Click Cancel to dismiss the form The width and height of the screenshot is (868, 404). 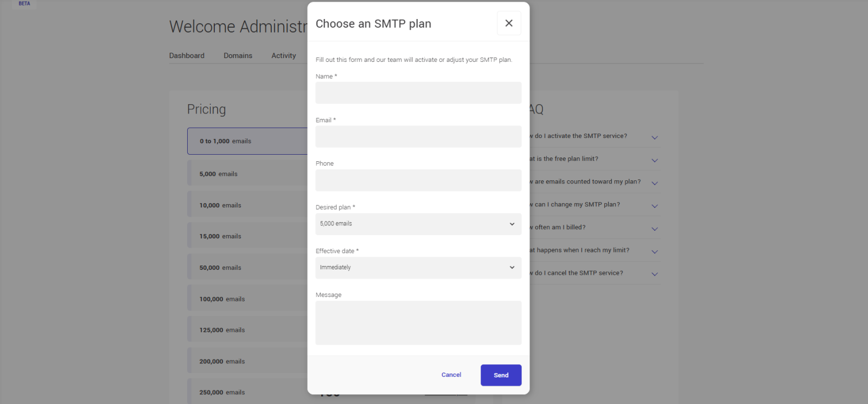coord(451,375)
